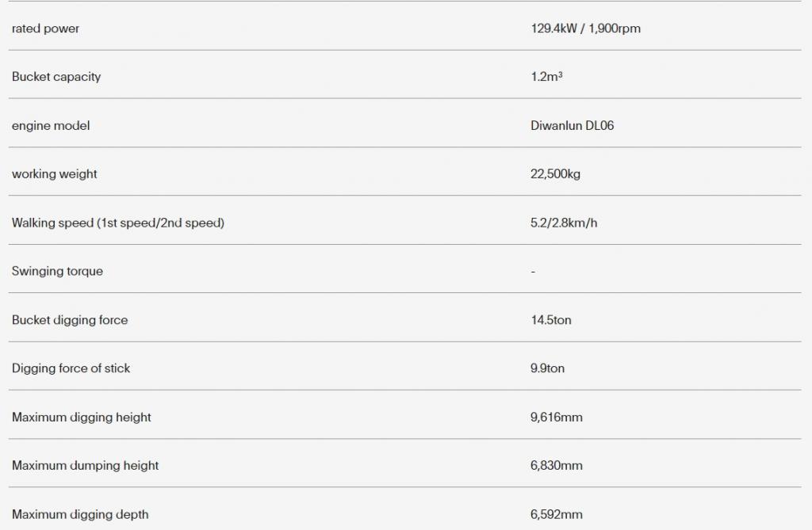
Task: Select the 129.4kW / 1,900rpm value
Action: coord(586,29)
